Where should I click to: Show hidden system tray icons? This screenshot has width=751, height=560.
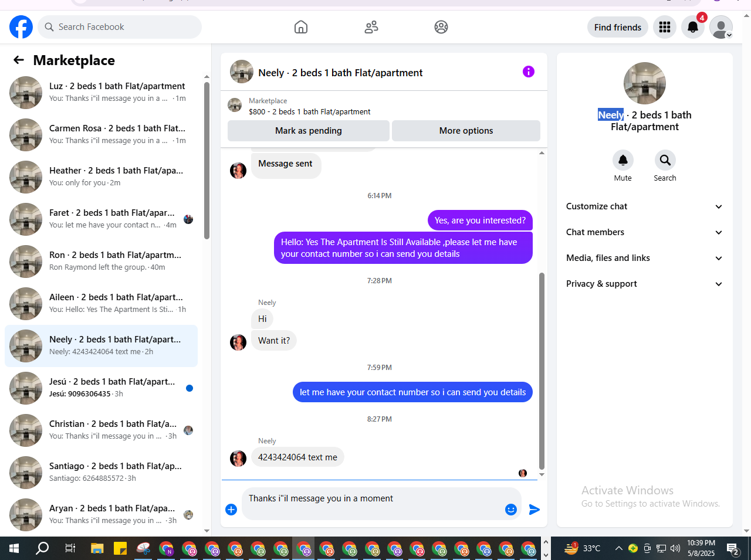pyautogui.click(x=618, y=549)
